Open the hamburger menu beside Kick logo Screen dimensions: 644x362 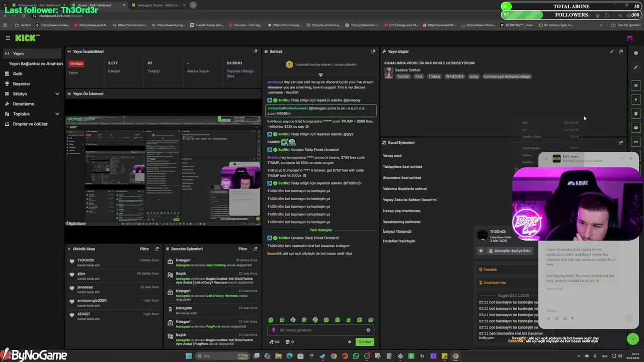[x=8, y=38]
